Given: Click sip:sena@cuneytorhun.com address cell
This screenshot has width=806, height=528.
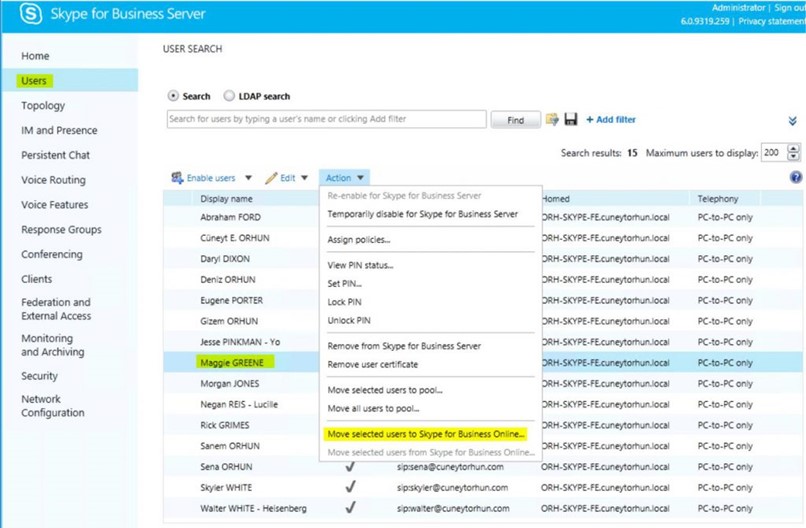Looking at the screenshot, I should click(x=450, y=467).
